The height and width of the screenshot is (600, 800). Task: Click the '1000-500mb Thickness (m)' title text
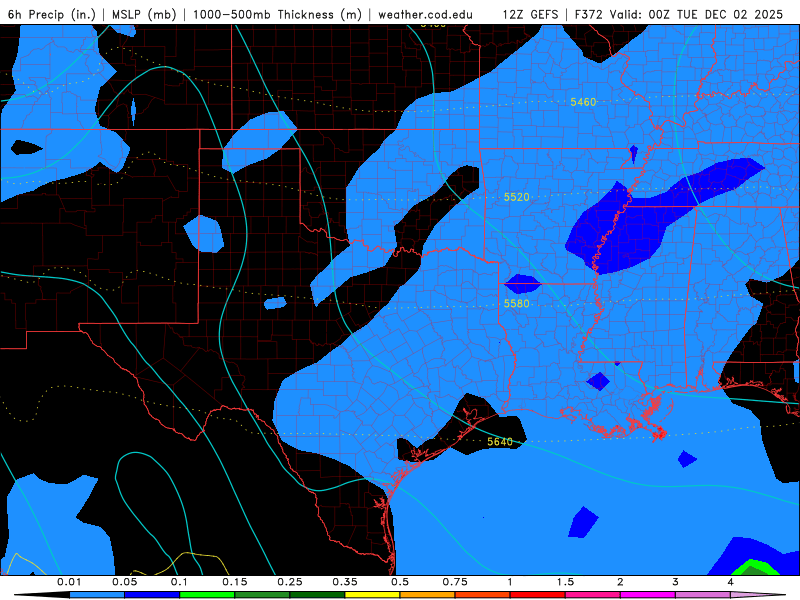[x=278, y=14]
